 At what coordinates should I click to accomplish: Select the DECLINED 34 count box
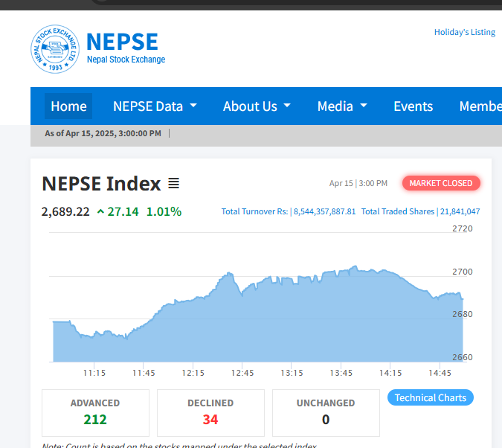point(210,412)
